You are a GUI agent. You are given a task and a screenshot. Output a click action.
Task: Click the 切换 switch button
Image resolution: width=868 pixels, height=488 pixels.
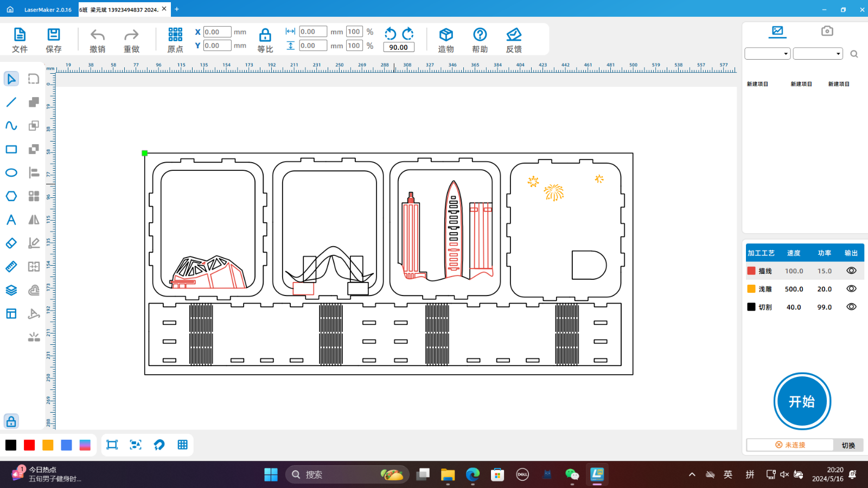tap(848, 445)
